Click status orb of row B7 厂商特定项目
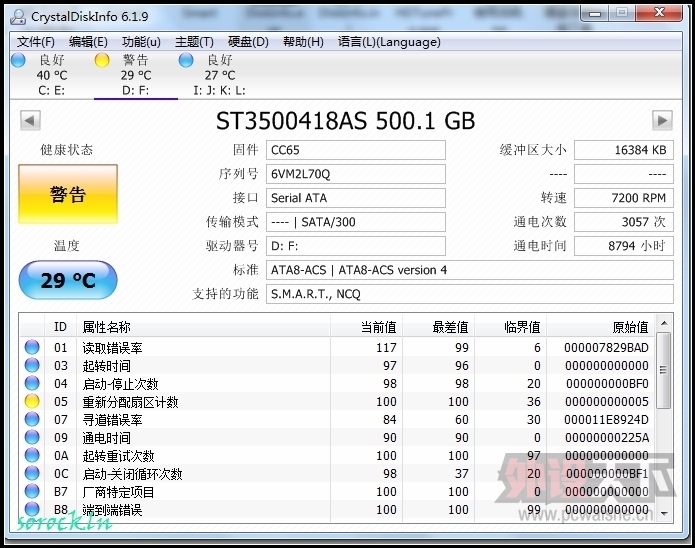The image size is (695, 548). [32, 491]
